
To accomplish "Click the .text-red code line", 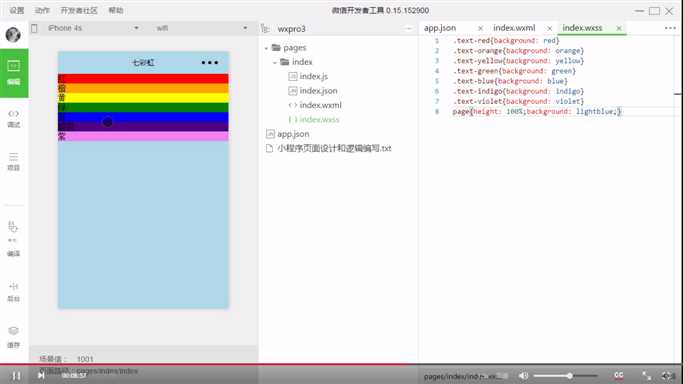I will [x=506, y=40].
